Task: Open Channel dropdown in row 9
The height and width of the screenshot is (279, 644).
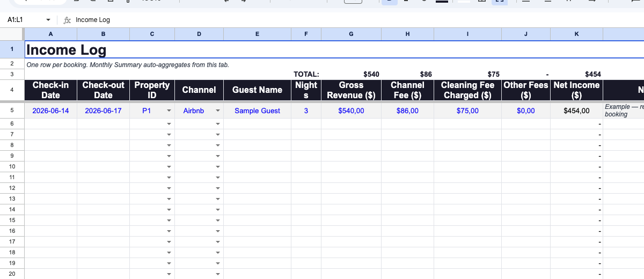Action: pyautogui.click(x=218, y=156)
